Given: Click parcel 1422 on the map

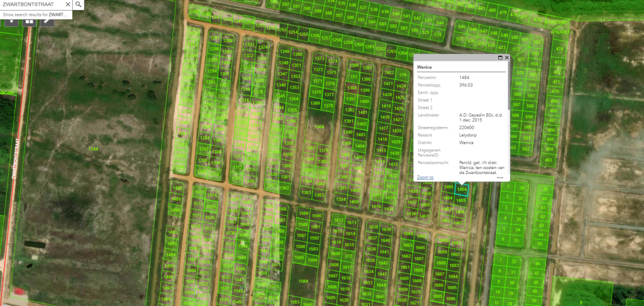Looking at the screenshot, I should pyautogui.click(x=389, y=72).
